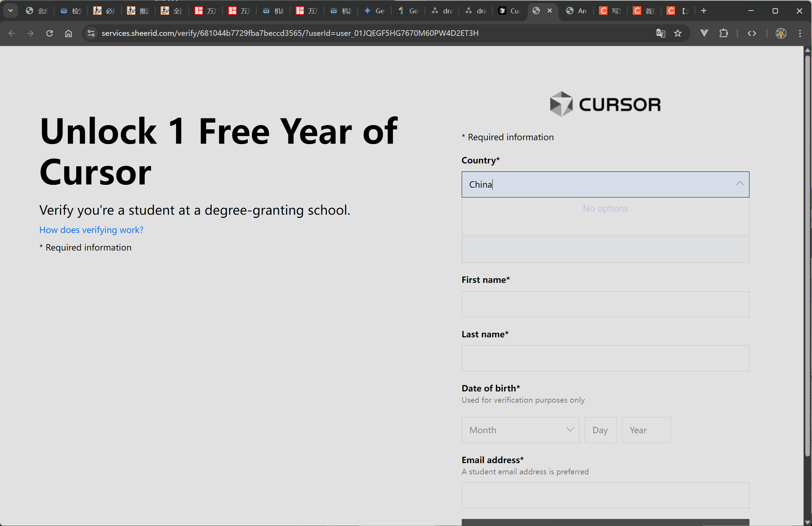Open the extensions puzzle icon

pos(723,33)
